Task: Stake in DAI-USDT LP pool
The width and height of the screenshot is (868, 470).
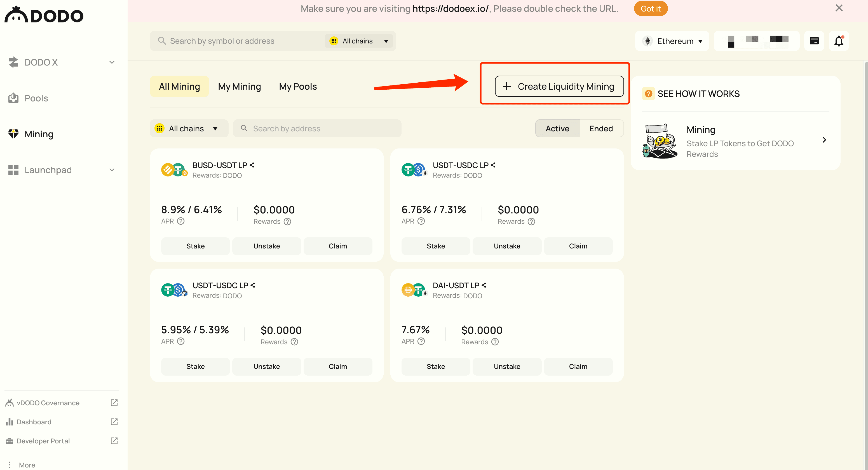Action: coord(436,366)
